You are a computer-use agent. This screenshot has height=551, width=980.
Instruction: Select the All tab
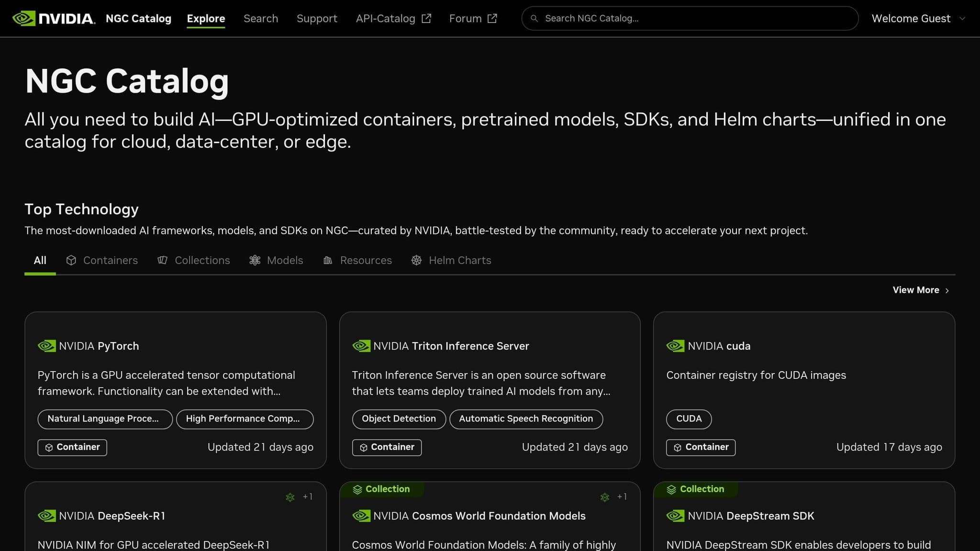point(40,261)
